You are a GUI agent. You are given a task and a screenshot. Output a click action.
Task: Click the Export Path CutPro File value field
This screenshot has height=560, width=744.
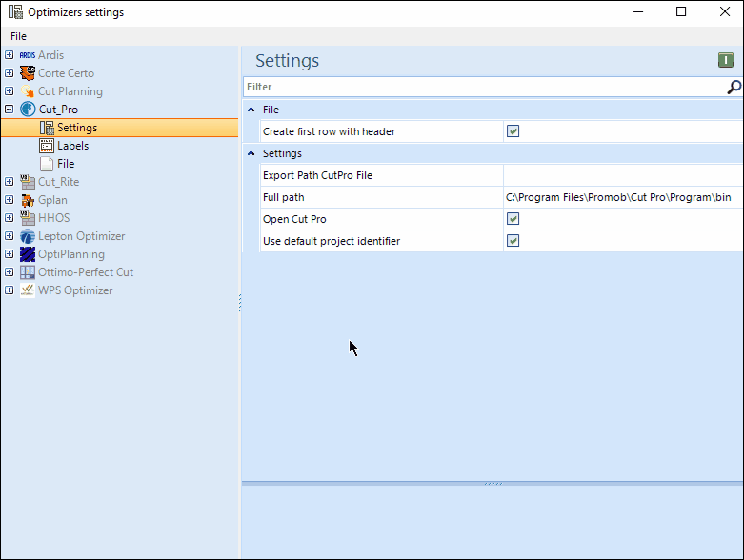pos(623,175)
